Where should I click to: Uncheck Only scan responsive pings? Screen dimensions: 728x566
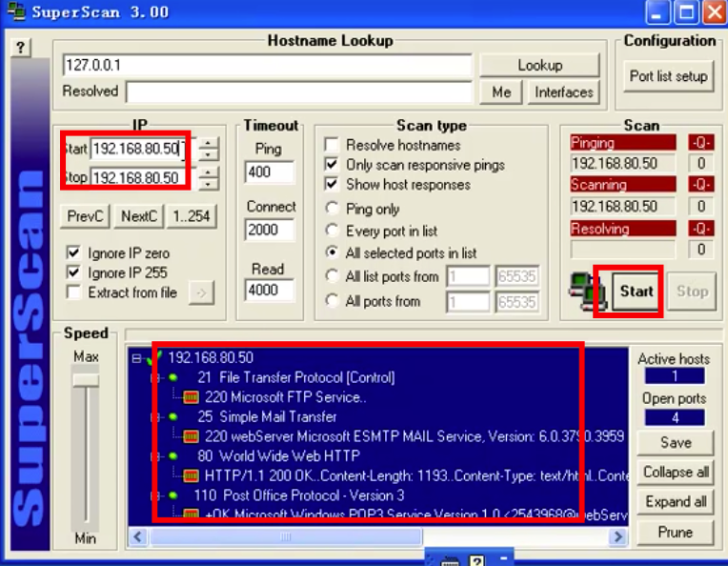point(332,164)
